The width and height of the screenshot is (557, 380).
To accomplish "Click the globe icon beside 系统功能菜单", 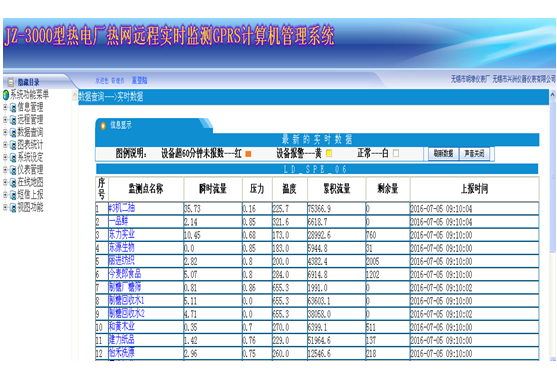I will [6, 95].
